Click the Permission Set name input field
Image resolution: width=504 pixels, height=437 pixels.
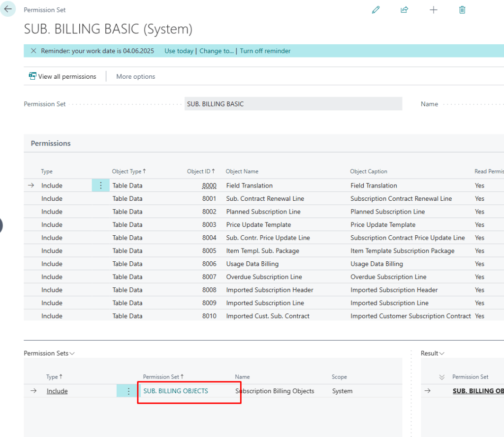(x=293, y=104)
